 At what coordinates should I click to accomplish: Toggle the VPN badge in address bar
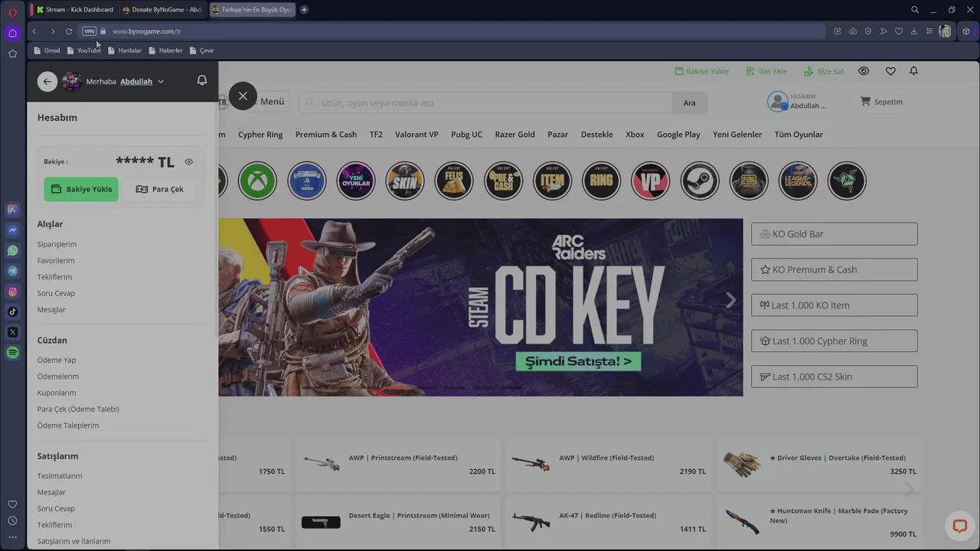tap(89, 31)
